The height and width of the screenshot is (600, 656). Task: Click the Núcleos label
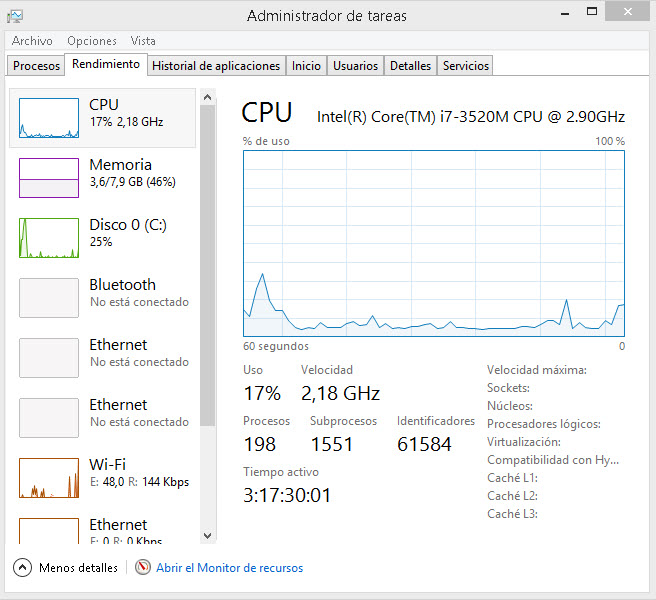coord(510,406)
